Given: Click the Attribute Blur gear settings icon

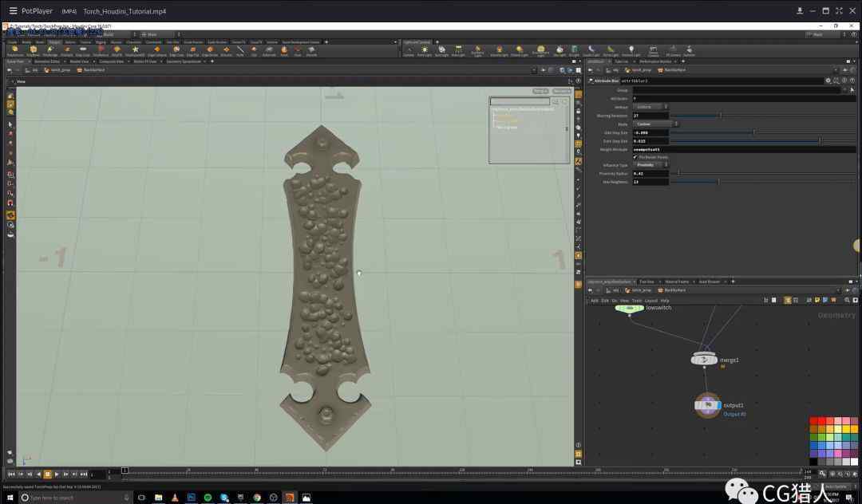Looking at the screenshot, I should [828, 81].
